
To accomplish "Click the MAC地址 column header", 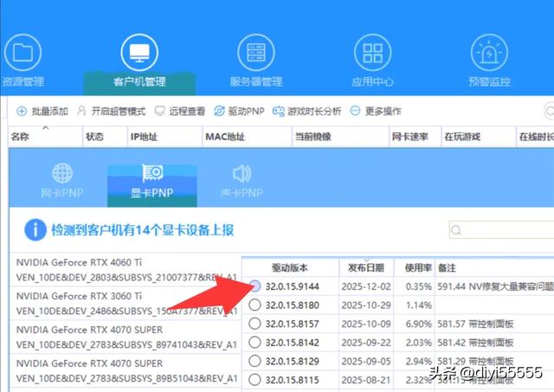I will pos(248,136).
